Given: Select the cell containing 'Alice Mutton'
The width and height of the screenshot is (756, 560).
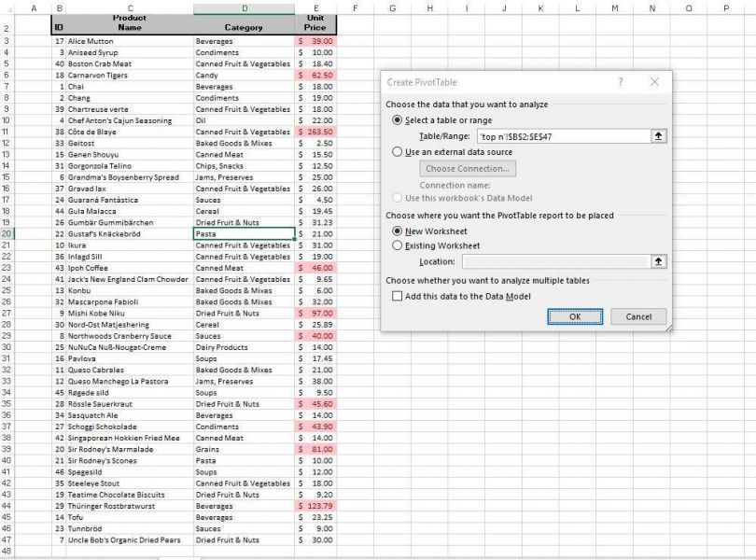Looking at the screenshot, I should tap(89, 40).
